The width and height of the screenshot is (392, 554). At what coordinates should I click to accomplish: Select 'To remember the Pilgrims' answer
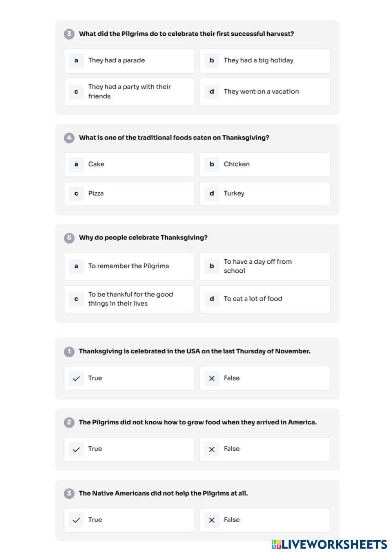point(129,266)
